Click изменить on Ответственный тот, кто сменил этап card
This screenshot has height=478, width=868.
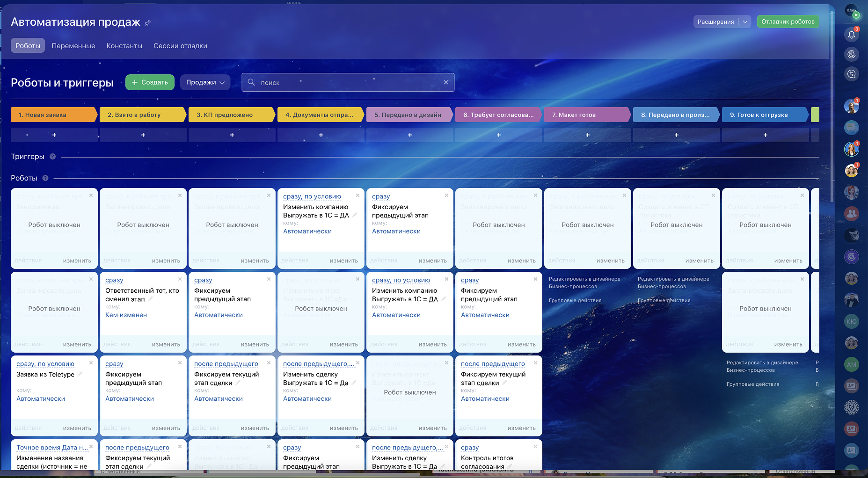[166, 344]
